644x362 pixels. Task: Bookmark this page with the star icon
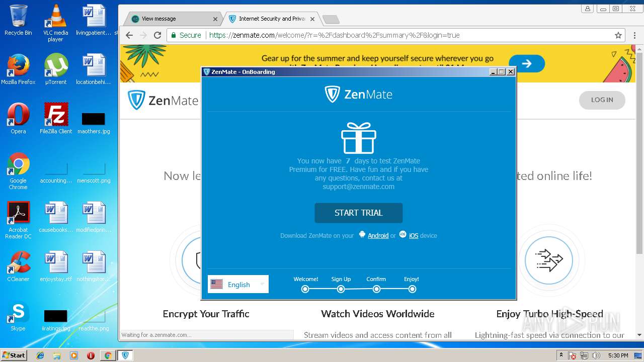(x=618, y=35)
